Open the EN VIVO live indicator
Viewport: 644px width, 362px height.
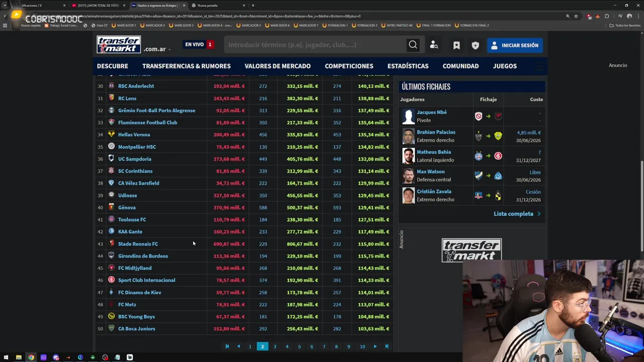199,44
